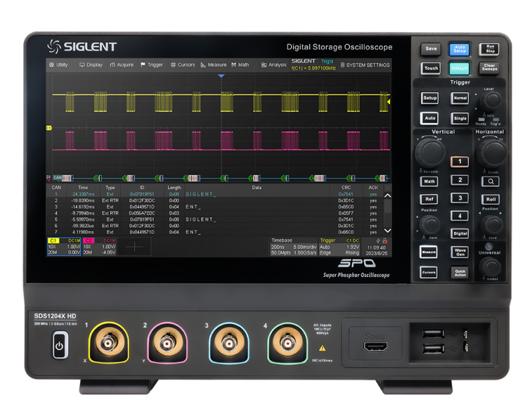Image resolution: width=532 pixels, height=419 pixels.
Task: Select CAN row timed -18.8390ms
Action: [x=216, y=201]
